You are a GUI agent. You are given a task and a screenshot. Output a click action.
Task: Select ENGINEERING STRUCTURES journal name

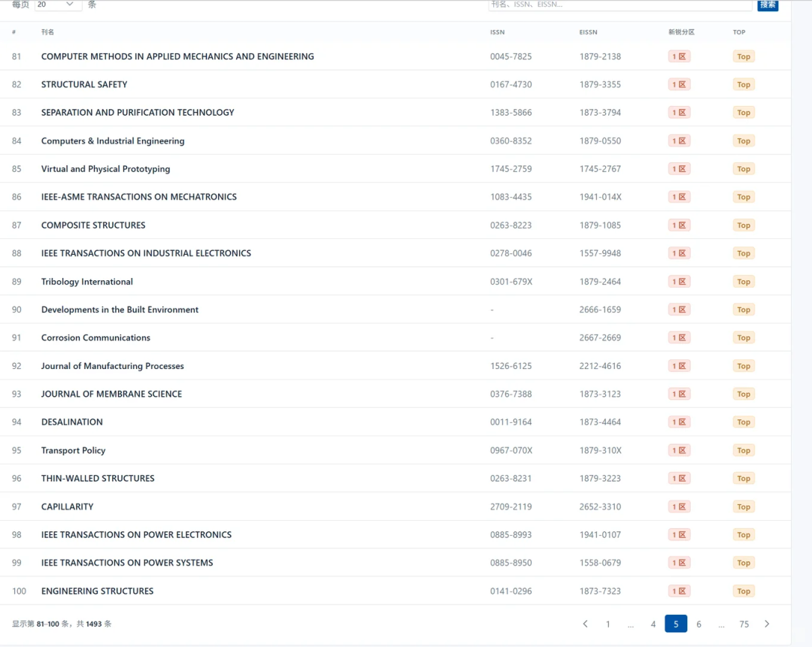pos(97,591)
